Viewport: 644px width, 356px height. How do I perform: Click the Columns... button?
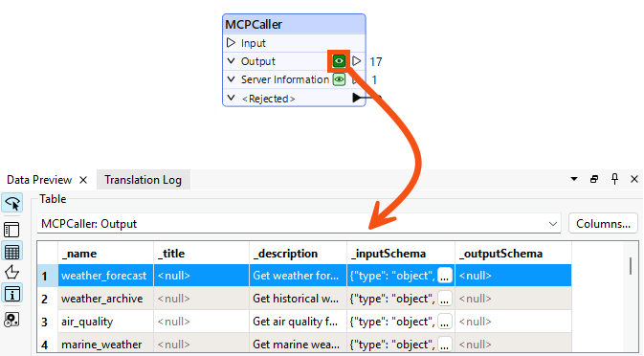point(603,224)
